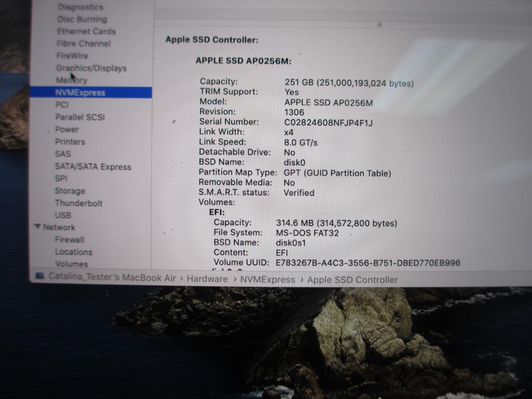
Task: Click the Serial Number: label
Action: pyautogui.click(x=229, y=122)
